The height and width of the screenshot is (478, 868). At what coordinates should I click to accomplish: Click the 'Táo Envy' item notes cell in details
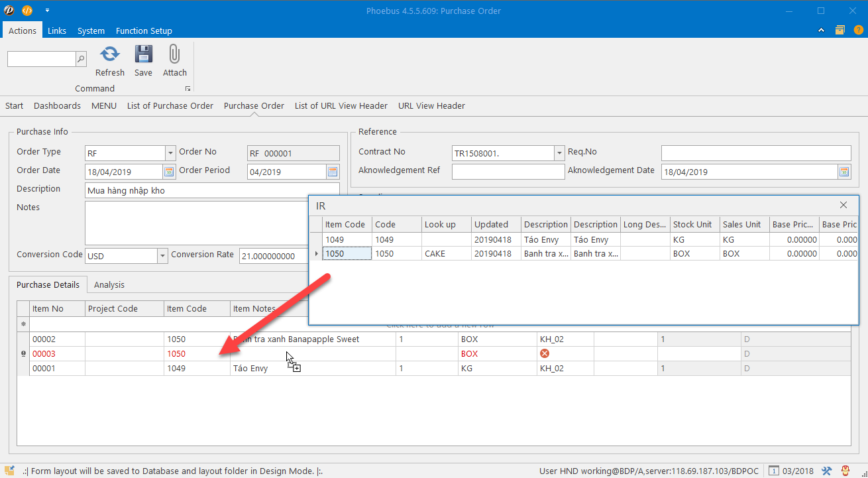tap(313, 368)
